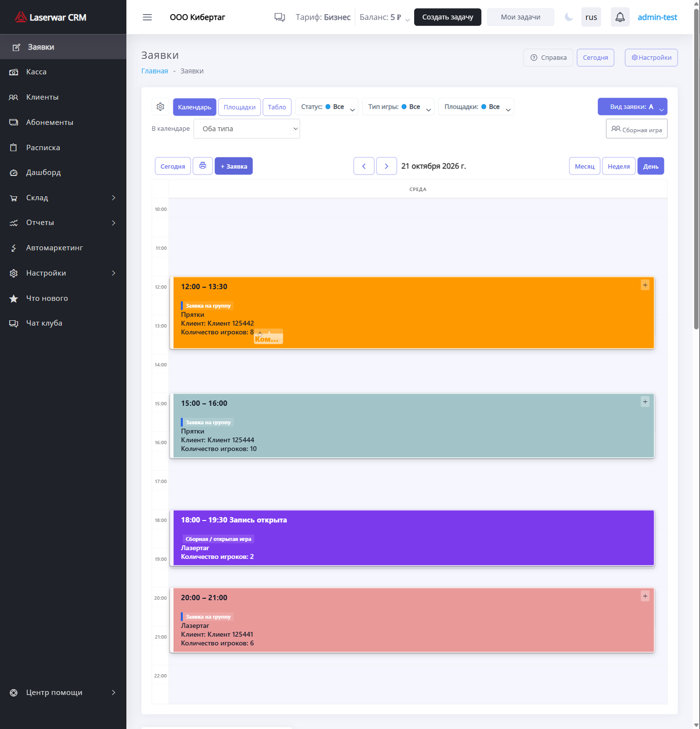Screen dimensions: 700x729
Task: Open Мои задачи
Action: [521, 17]
